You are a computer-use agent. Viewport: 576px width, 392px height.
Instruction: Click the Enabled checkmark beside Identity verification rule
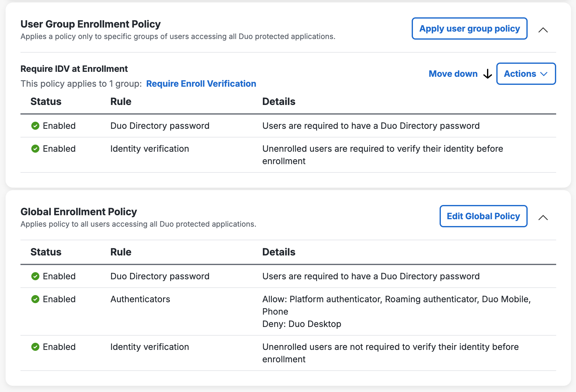35,149
